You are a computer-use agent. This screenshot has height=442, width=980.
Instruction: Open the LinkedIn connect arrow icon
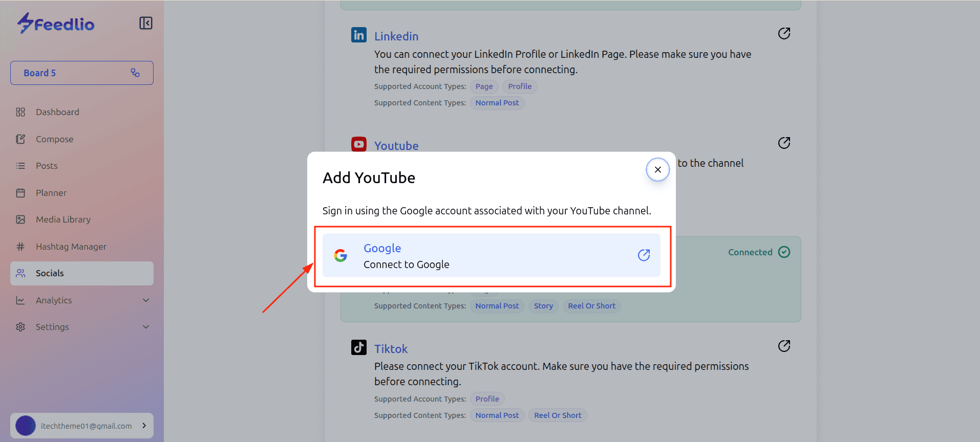783,34
